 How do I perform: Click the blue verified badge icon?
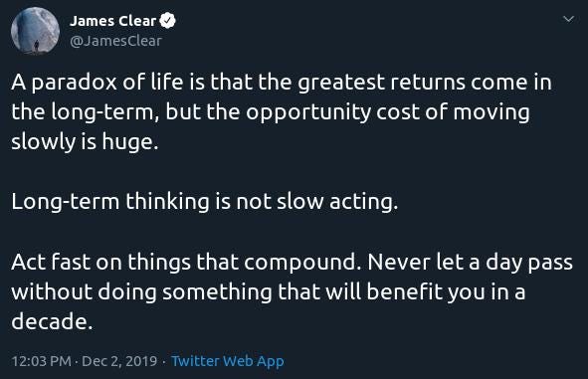(167, 20)
